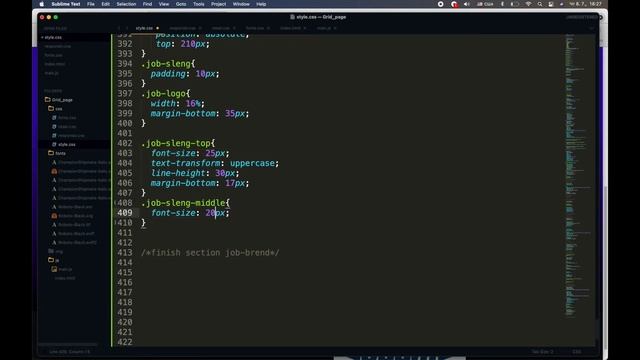
Task: Open the Find menu
Action: (147, 4)
